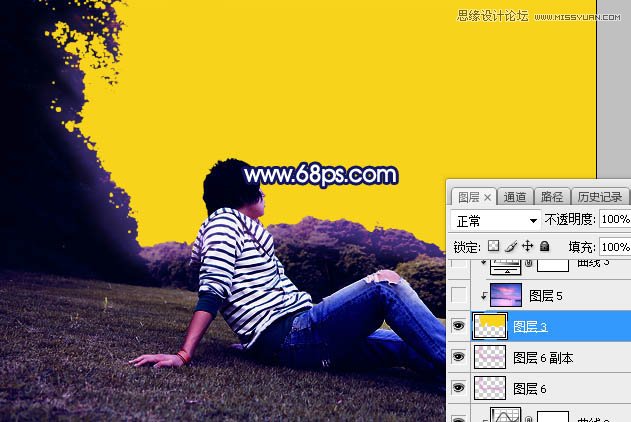Switch to the 路径 tab

[552, 197]
